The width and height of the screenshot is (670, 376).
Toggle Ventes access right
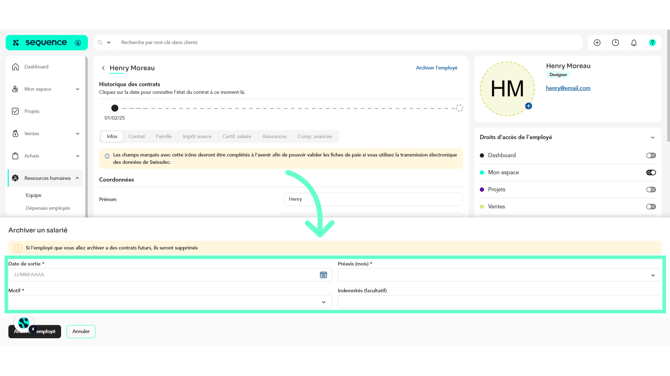[x=651, y=207]
